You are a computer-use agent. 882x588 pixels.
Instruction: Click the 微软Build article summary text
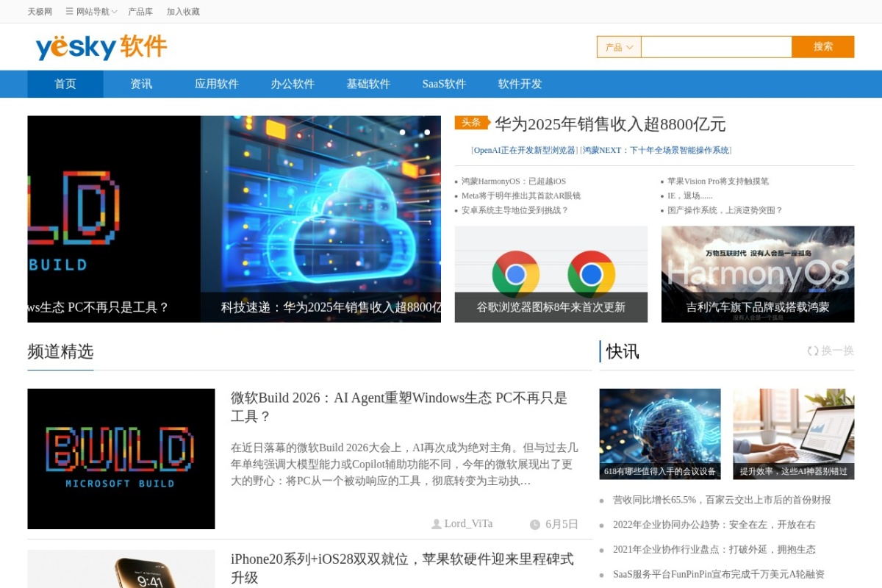(x=404, y=464)
